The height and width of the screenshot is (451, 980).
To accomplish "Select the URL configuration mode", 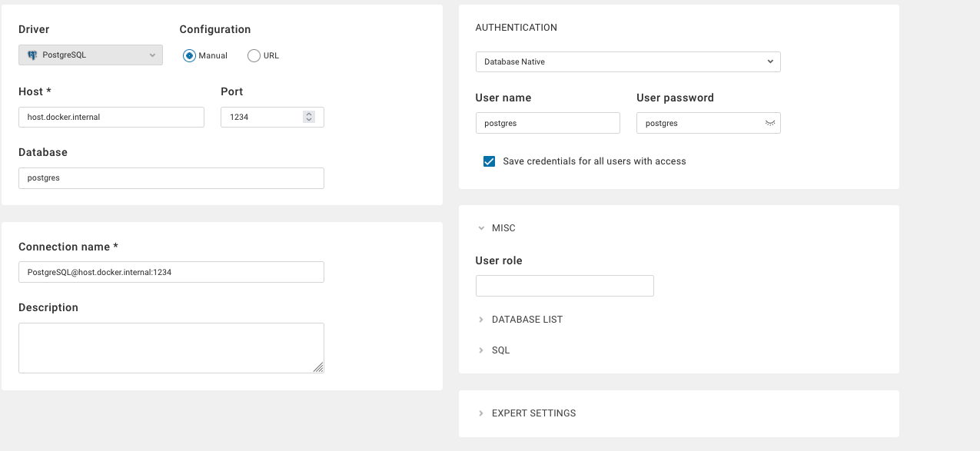I will 254,55.
